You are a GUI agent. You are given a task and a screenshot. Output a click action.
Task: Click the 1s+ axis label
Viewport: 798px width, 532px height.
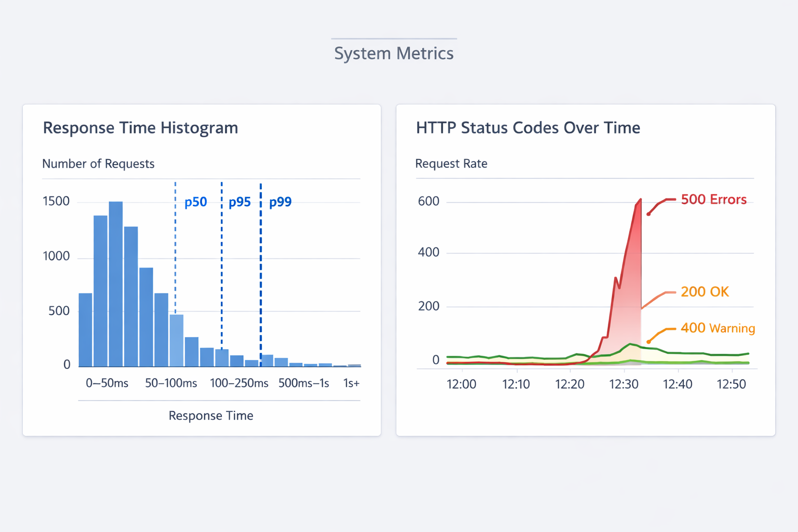tap(351, 383)
